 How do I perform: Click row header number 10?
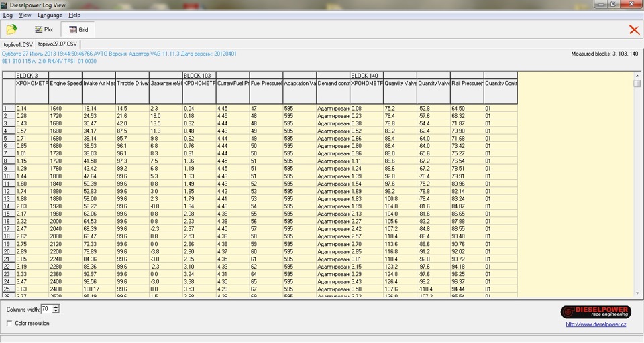[x=9, y=176]
